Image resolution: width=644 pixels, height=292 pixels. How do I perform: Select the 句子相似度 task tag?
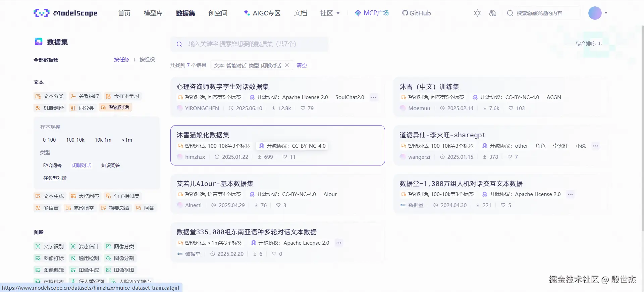[x=122, y=196]
